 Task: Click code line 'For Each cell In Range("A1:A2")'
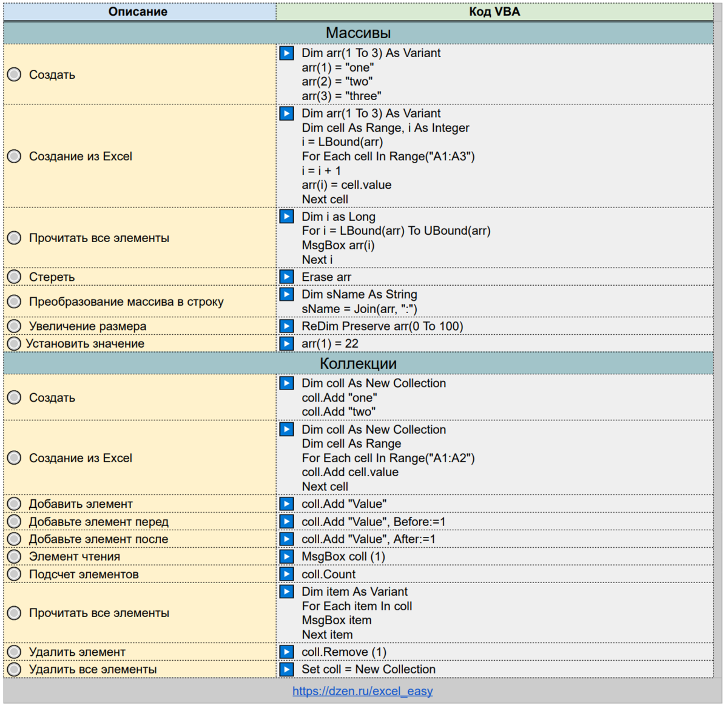(x=388, y=458)
